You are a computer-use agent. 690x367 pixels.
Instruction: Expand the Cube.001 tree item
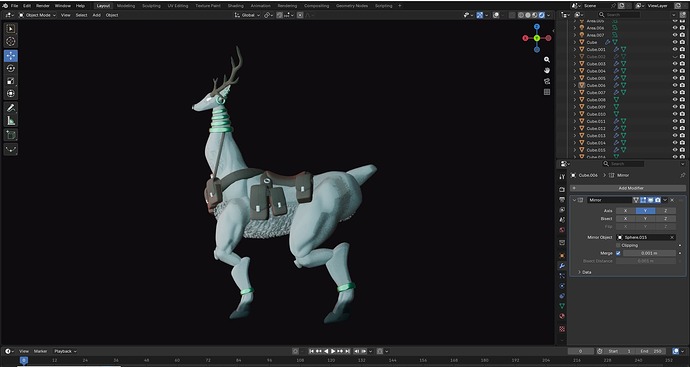574,49
